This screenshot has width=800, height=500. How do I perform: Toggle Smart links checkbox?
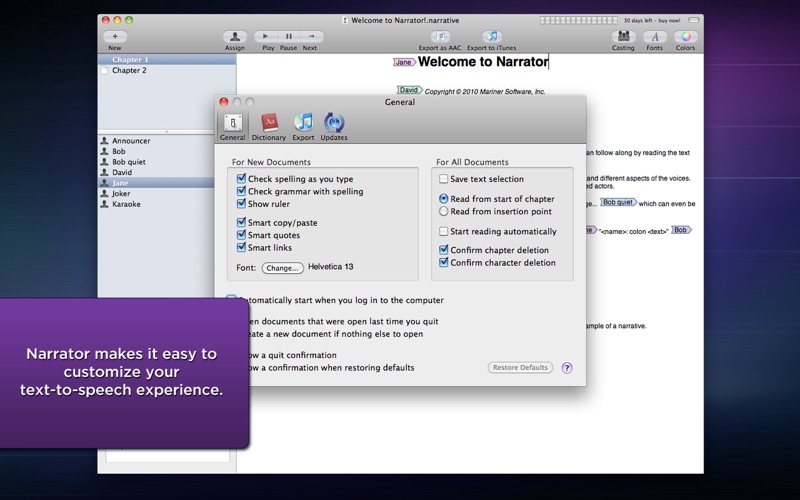point(241,247)
